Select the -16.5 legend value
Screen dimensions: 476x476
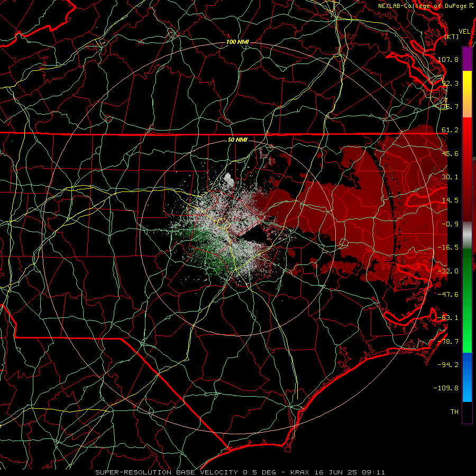[x=448, y=248]
